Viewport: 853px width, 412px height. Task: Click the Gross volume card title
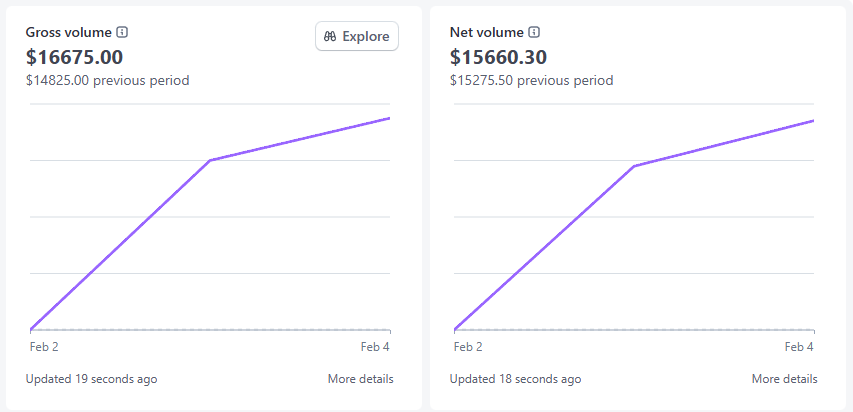(x=69, y=32)
